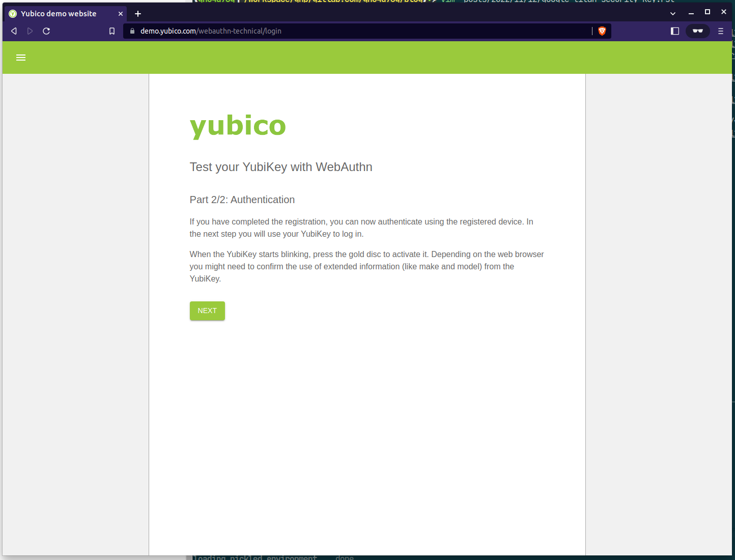Minimize the browser window
The image size is (735, 560).
point(691,13)
